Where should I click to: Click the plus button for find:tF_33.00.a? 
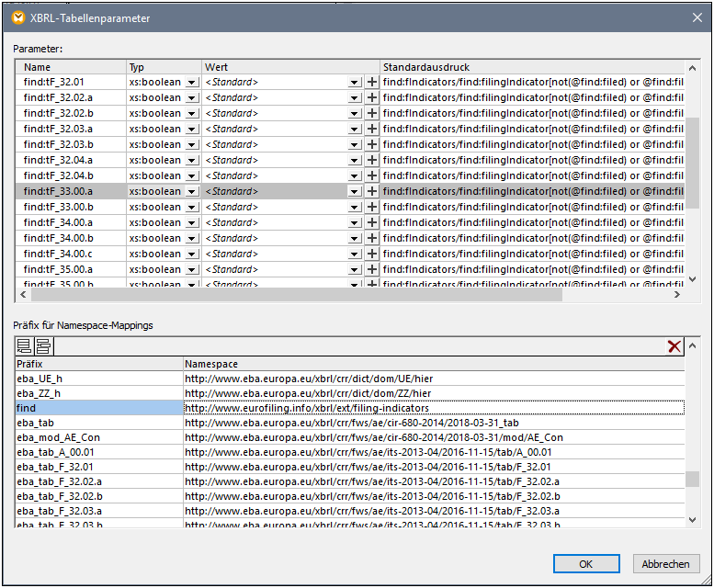click(372, 192)
